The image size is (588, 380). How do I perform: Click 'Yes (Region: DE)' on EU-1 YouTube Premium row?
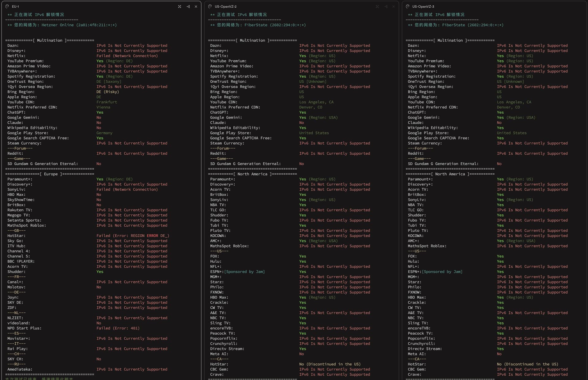click(x=115, y=61)
